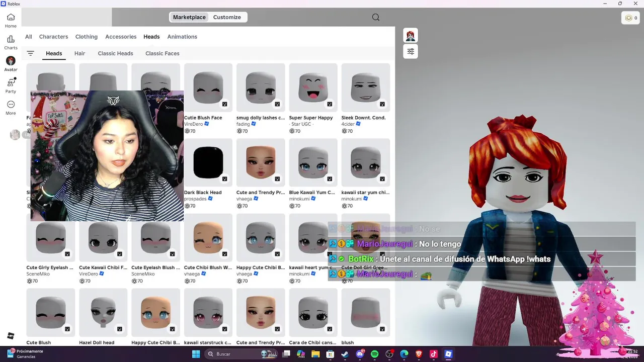Open the avatar preview settings sliders icon
The image size is (644, 362).
(411, 51)
